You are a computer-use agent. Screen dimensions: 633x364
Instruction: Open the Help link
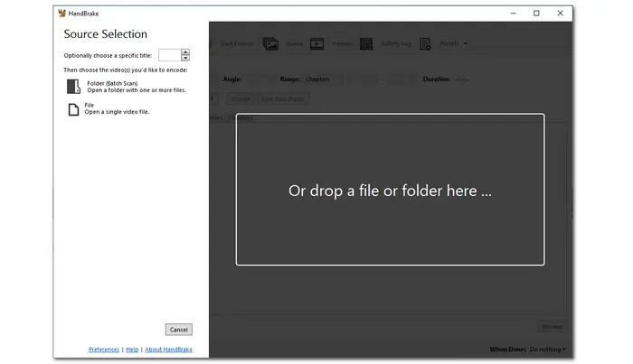132,349
